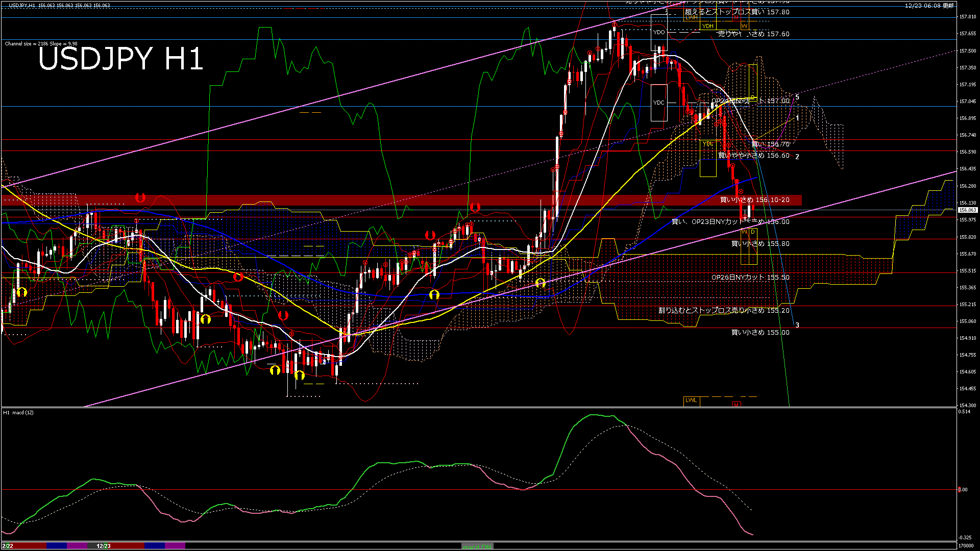
Task: Select the Channel size Slope text
Action: [x=41, y=44]
